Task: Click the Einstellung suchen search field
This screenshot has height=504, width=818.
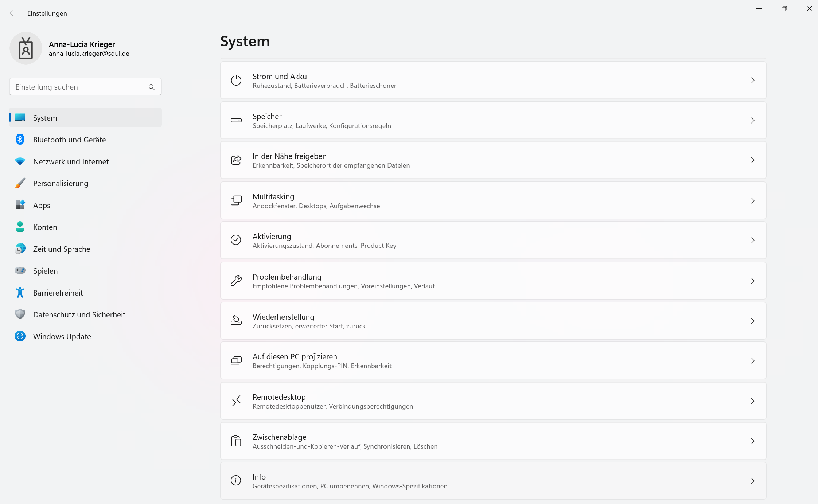Action: (78, 87)
